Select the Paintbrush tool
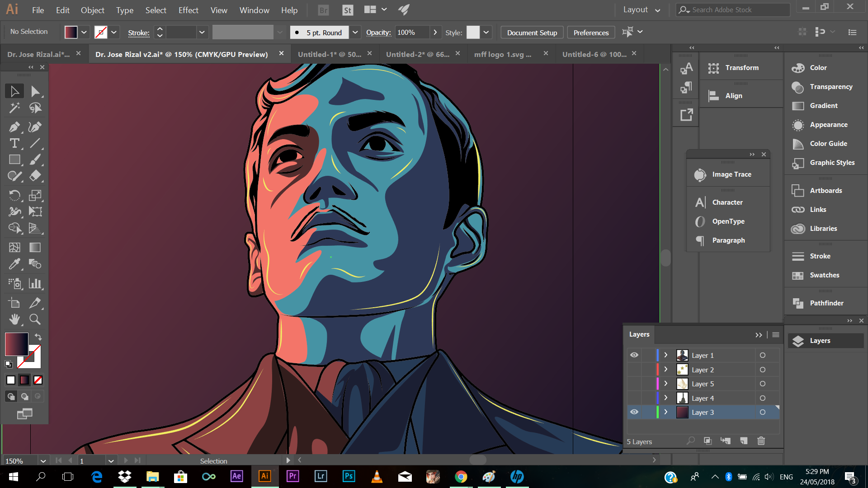 35,160
